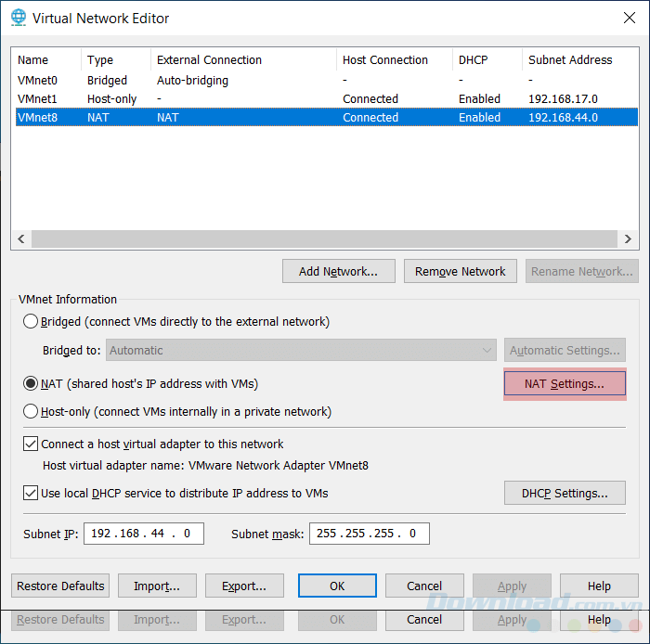Select the VMnet1 row
Viewport: 650px width, 644px height.
[327, 98]
